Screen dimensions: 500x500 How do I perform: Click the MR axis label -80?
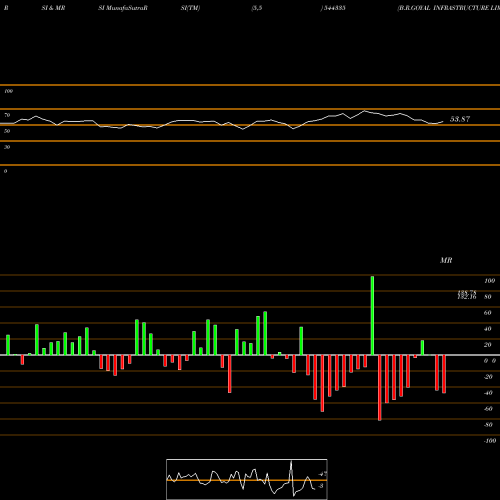click(x=488, y=425)
